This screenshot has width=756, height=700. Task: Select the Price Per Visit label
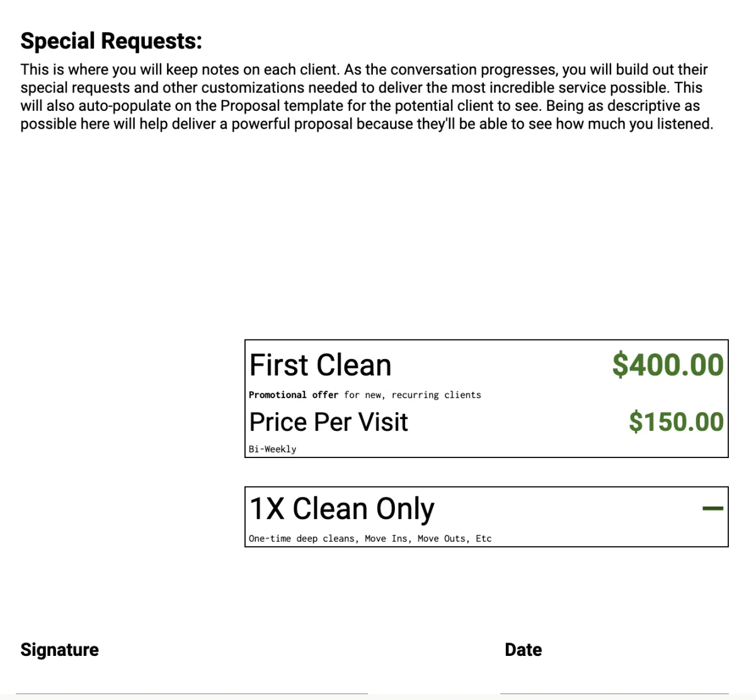click(x=328, y=422)
